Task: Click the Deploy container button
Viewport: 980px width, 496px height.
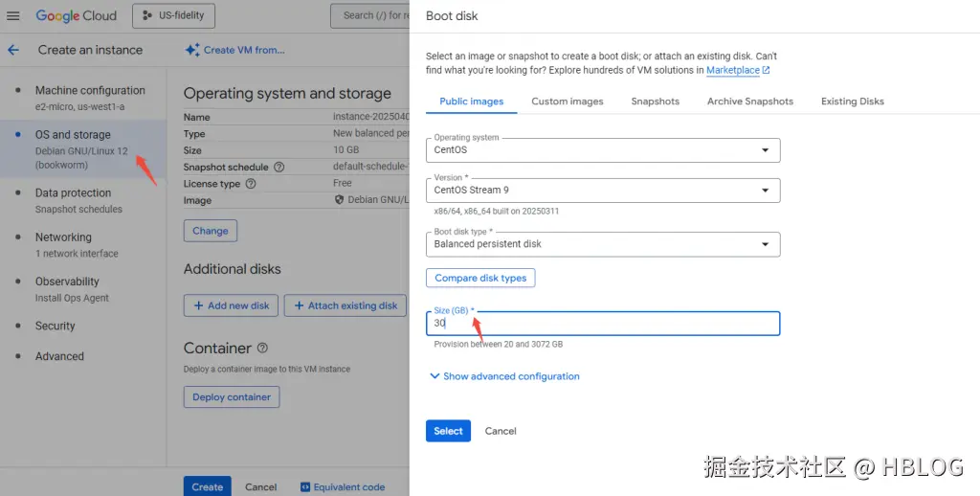Action: (232, 397)
